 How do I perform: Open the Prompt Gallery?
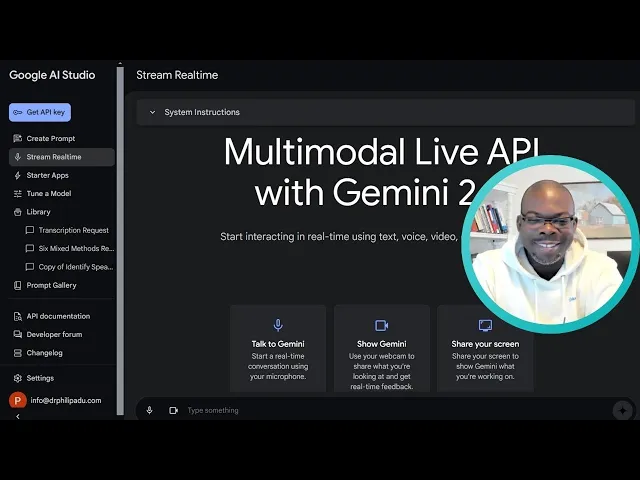point(51,285)
